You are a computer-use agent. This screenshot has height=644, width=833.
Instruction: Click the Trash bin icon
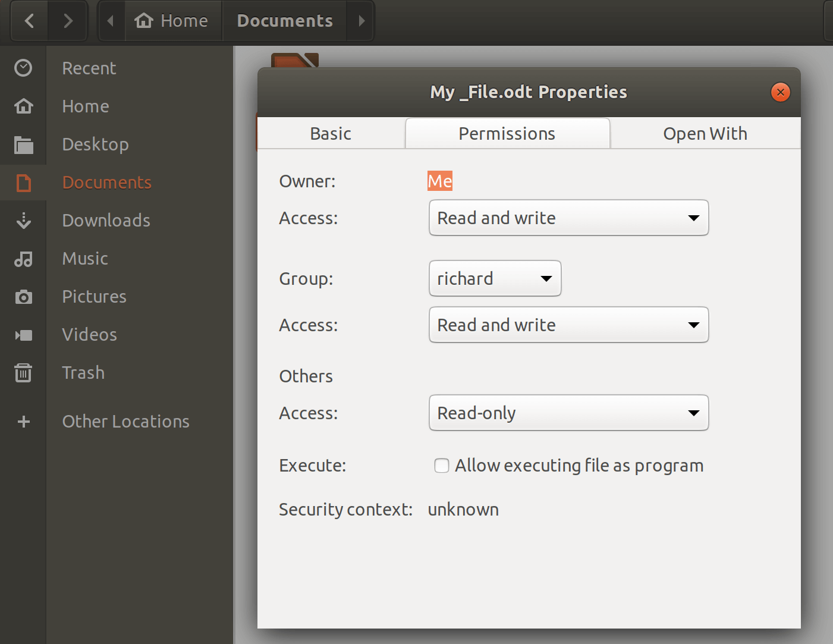click(23, 373)
